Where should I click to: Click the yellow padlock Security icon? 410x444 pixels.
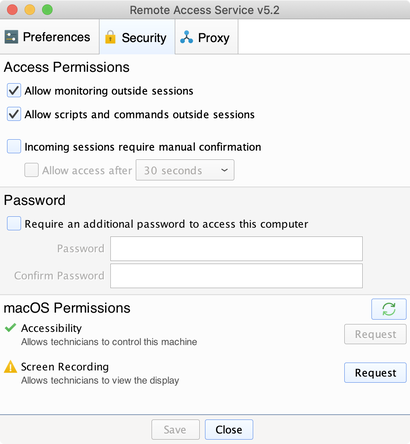[x=110, y=37]
